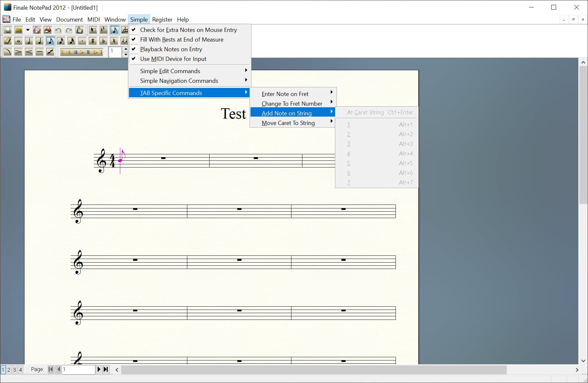Go to the next page arrow
This screenshot has height=383, width=588.
(x=99, y=369)
